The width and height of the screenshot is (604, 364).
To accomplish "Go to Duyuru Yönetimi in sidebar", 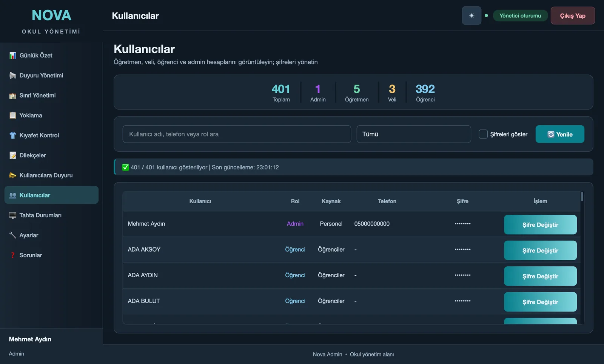I will (51, 75).
